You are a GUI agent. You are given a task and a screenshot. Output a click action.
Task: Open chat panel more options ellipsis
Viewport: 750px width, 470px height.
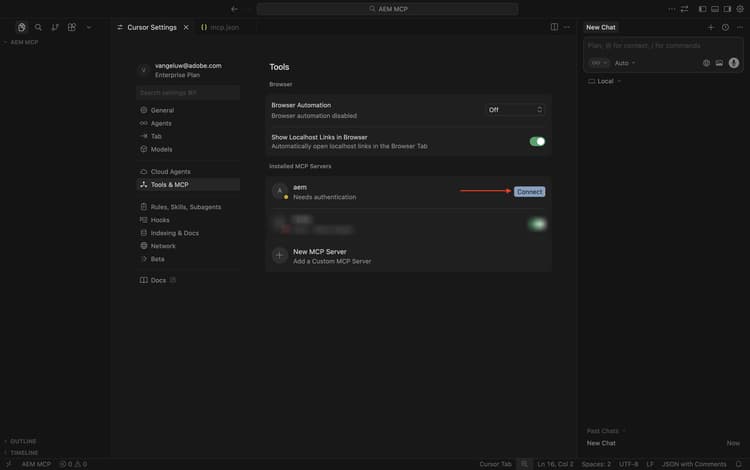[740, 27]
